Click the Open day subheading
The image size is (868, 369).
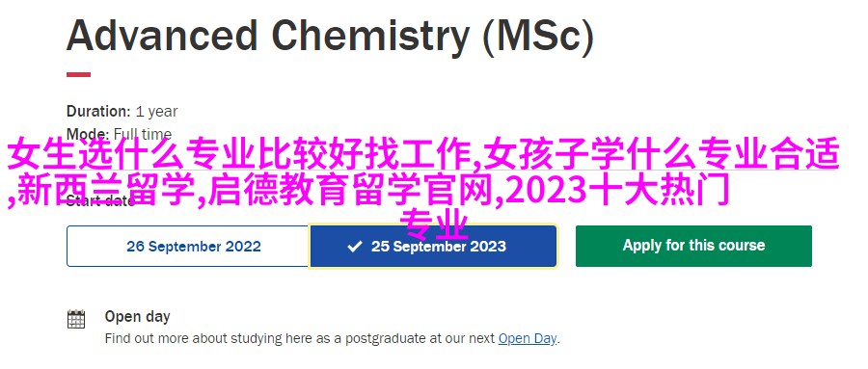pyautogui.click(x=137, y=316)
